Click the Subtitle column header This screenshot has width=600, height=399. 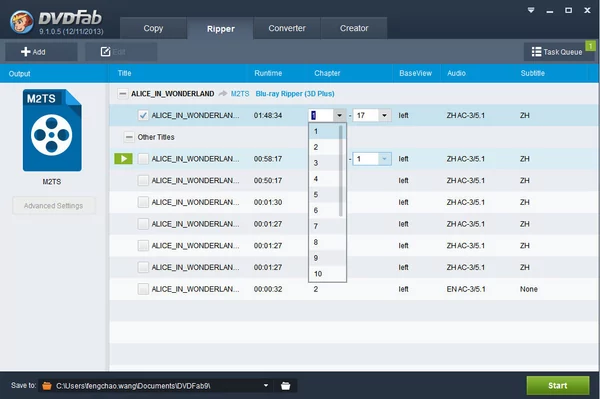point(533,73)
